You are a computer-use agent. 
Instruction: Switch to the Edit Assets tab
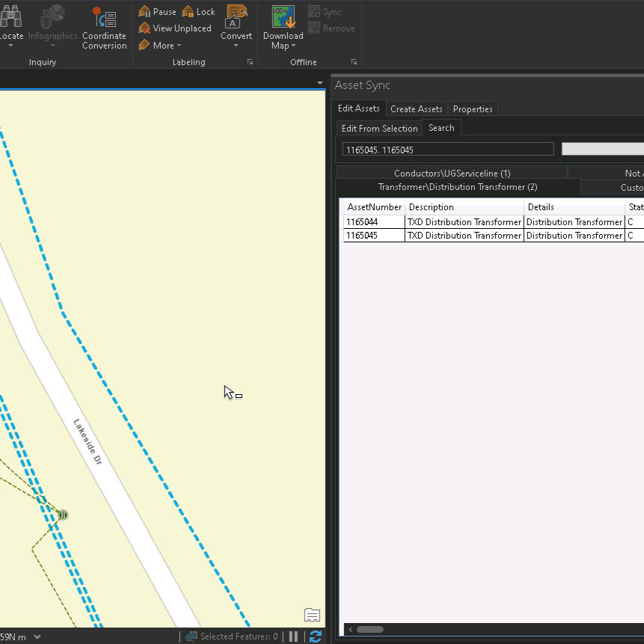[x=358, y=108]
